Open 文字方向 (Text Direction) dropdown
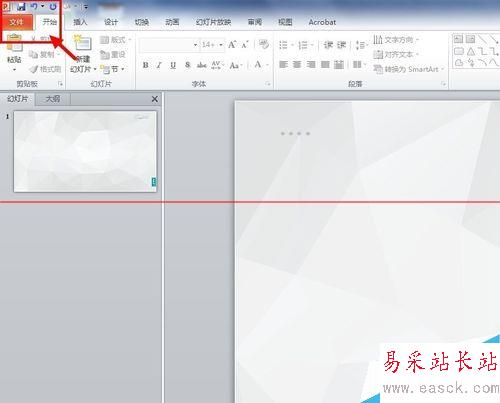 396,40
